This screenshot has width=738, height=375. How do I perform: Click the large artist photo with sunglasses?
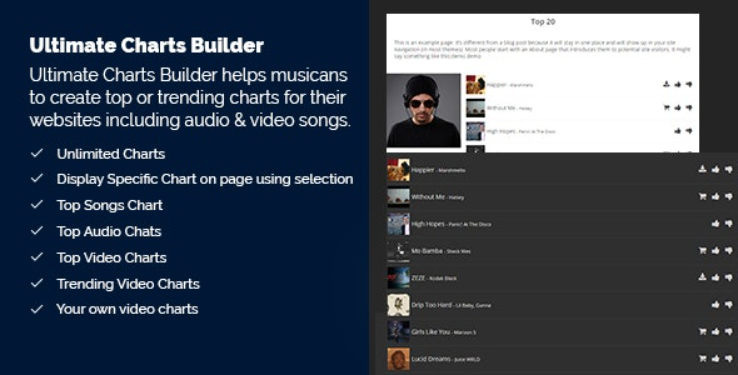pyautogui.click(x=423, y=111)
